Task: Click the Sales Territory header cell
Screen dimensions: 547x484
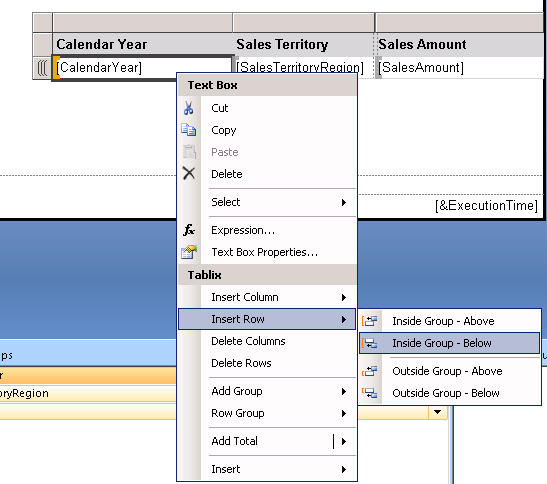Action: point(304,45)
